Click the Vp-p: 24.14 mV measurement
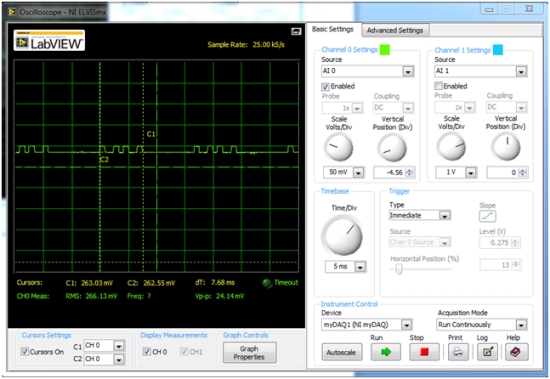The image size is (550, 379). point(219,296)
